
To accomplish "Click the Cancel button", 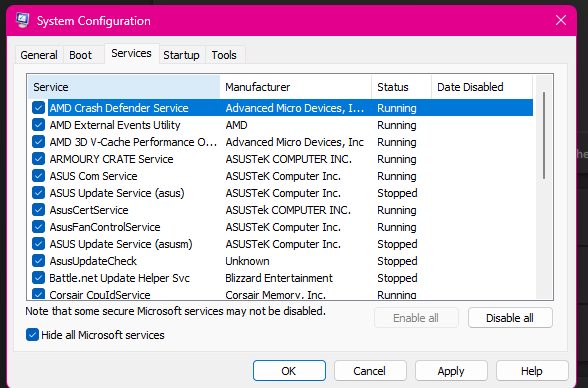I will 370,371.
